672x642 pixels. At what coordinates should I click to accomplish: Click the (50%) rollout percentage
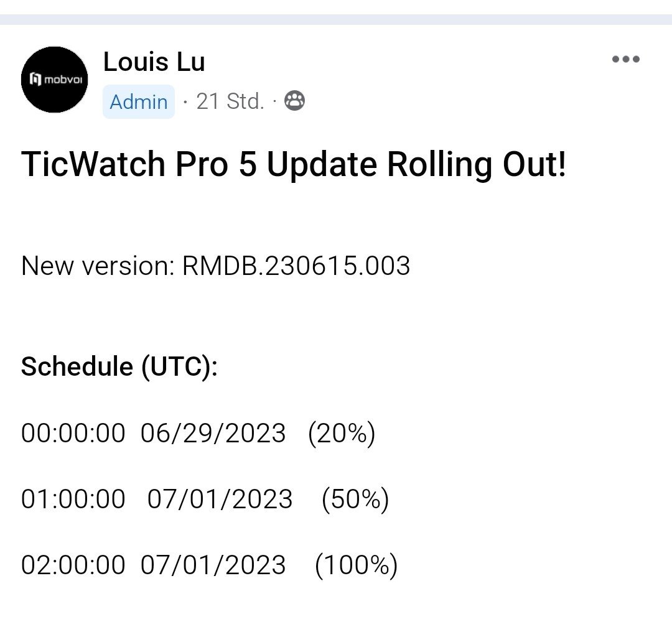(x=355, y=499)
